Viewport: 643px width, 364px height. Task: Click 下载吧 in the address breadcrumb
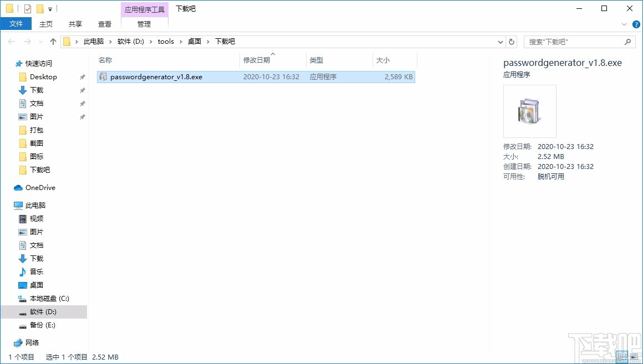[x=224, y=42]
